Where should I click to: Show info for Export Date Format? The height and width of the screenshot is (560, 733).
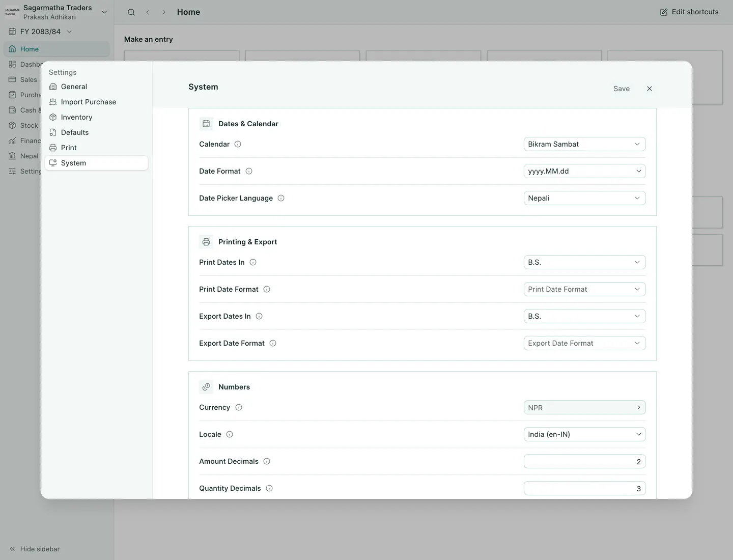point(273,343)
